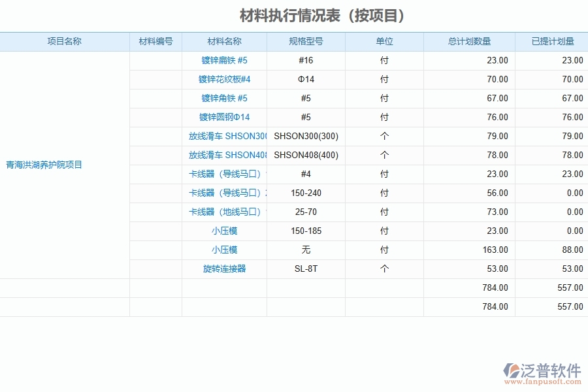Open the 小压模 entry with 150-185 spec
This screenshot has height=392, width=588.
tap(224, 231)
